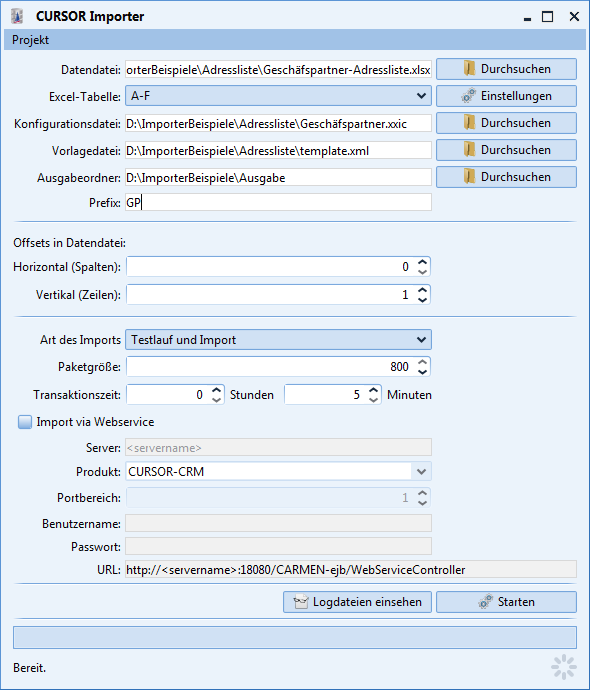Open the Produkt dropdown with CURSOR-CRM
The image size is (590, 690).
coord(278,472)
